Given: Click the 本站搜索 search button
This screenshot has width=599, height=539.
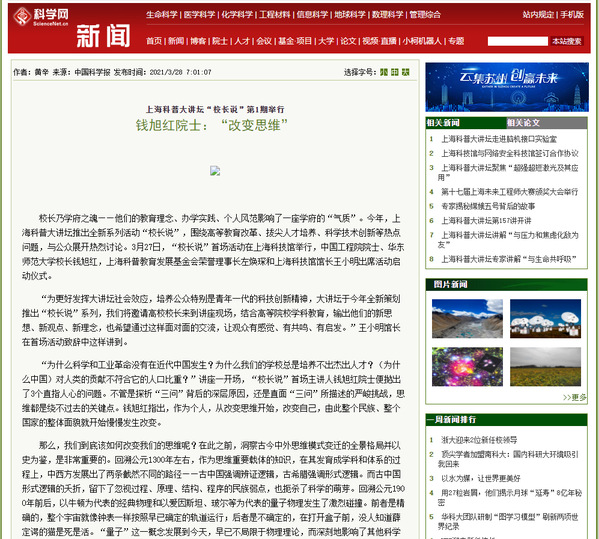Looking at the screenshot, I should point(567,41).
